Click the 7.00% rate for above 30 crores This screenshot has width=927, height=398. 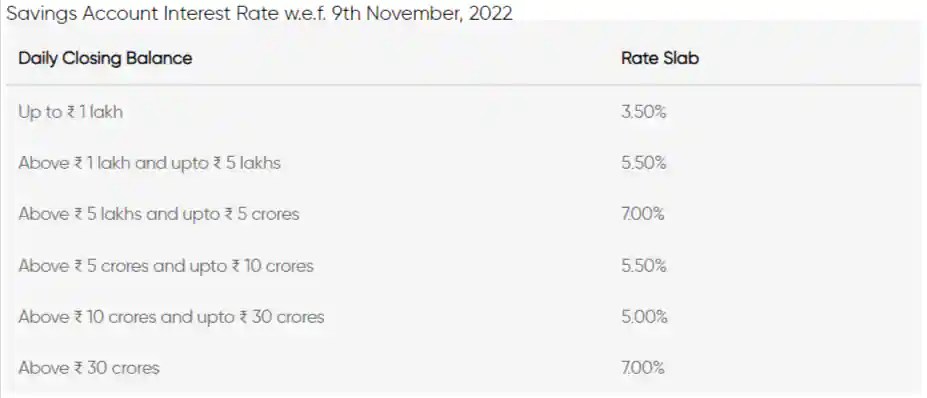pyautogui.click(x=643, y=368)
